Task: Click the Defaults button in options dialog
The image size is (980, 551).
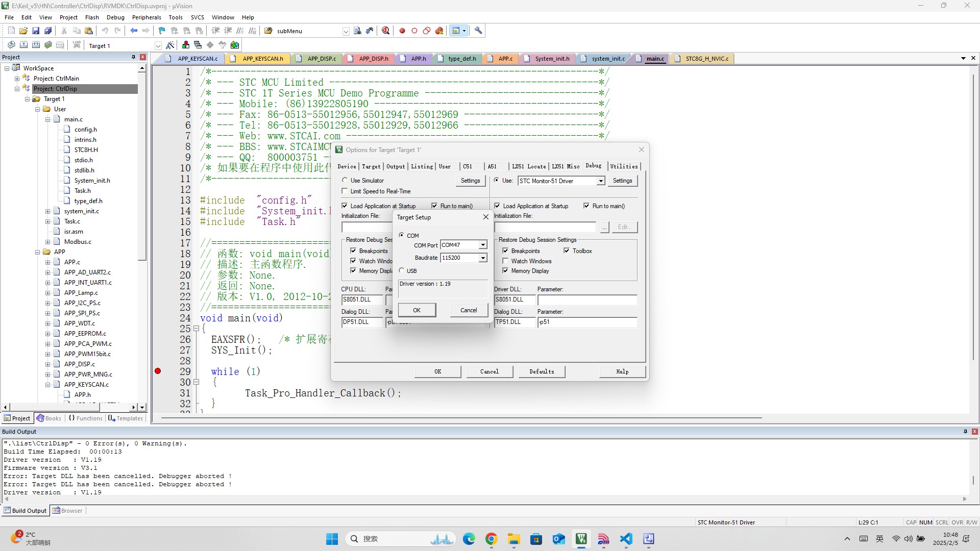Action: coord(542,371)
